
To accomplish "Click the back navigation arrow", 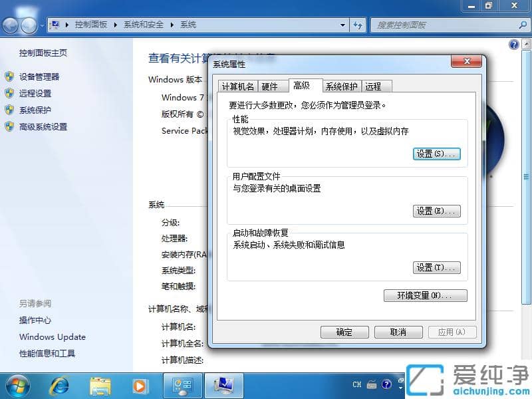I will [9, 25].
